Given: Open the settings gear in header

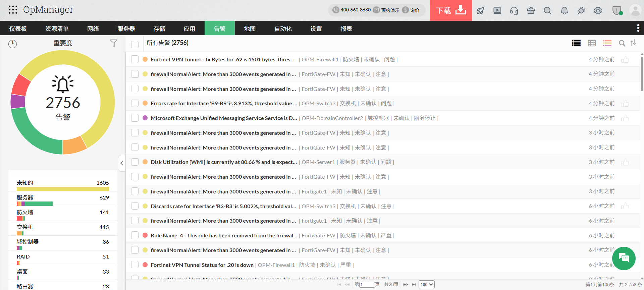Looking at the screenshot, I should [598, 11].
